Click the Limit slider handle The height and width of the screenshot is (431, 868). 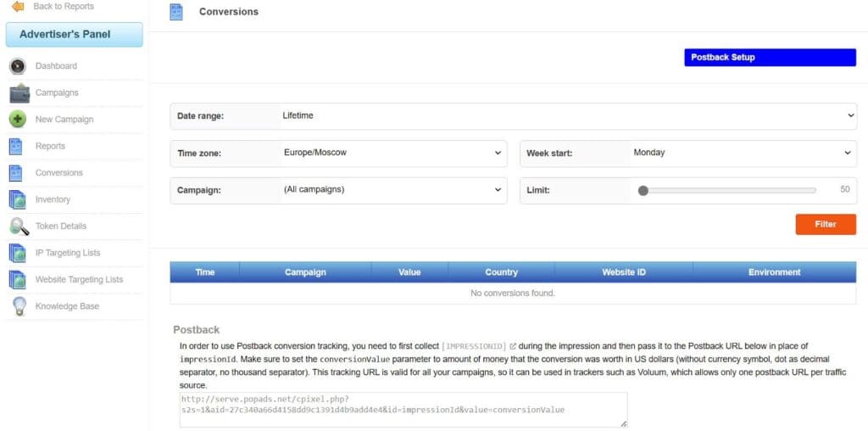pos(643,191)
